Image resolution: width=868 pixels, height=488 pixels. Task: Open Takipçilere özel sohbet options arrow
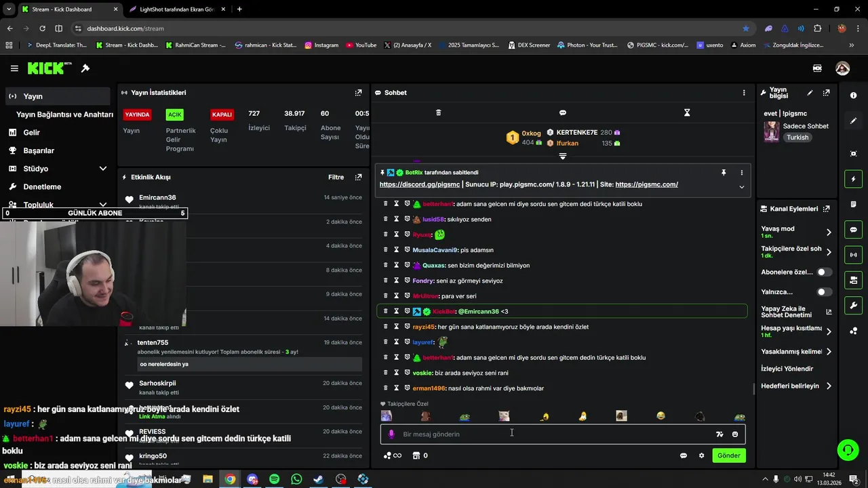point(829,252)
